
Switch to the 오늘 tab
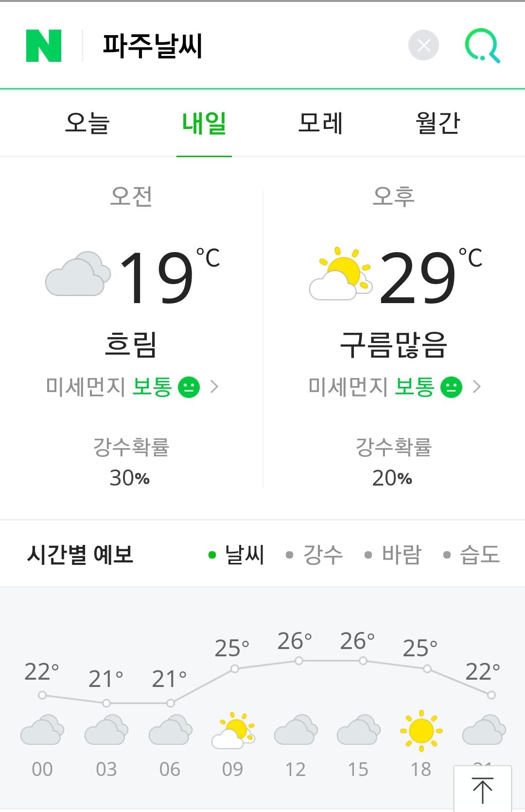click(87, 123)
